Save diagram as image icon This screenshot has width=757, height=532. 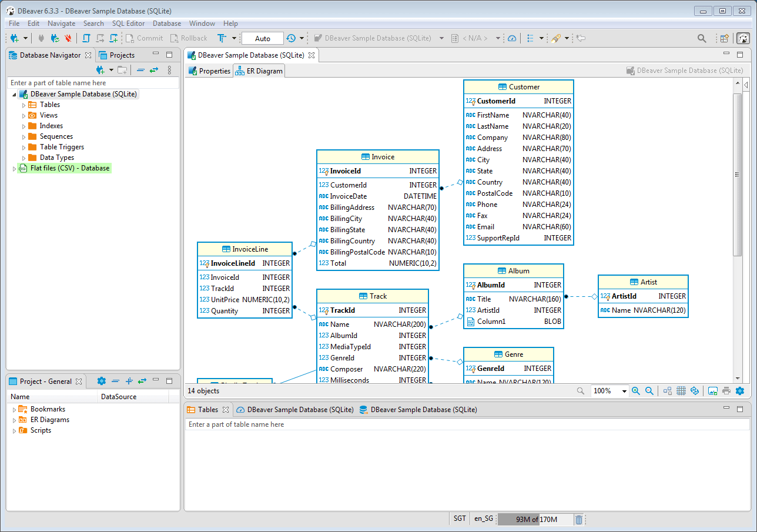point(713,391)
